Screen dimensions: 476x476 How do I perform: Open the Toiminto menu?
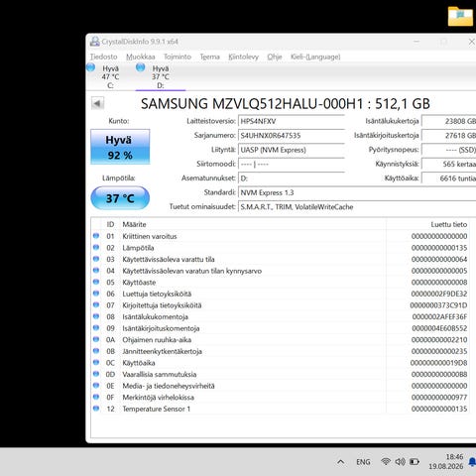178,57
